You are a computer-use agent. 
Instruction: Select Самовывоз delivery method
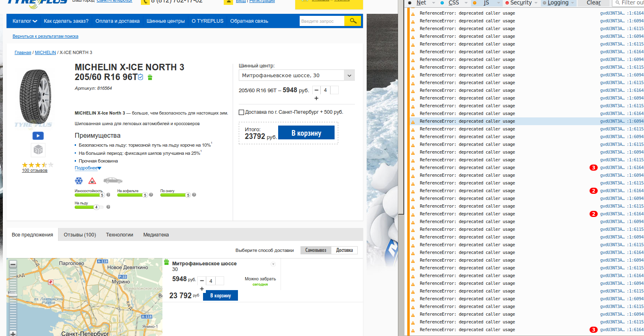click(316, 250)
